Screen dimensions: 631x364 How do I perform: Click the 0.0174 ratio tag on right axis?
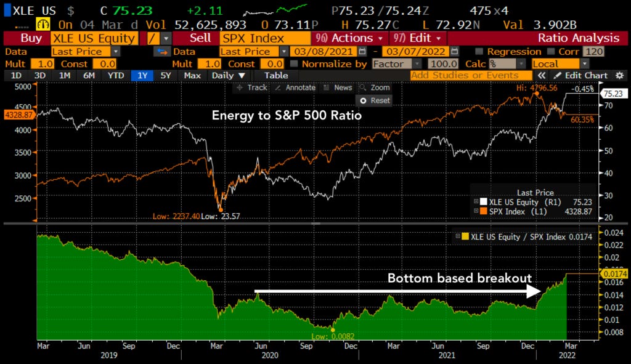614,274
